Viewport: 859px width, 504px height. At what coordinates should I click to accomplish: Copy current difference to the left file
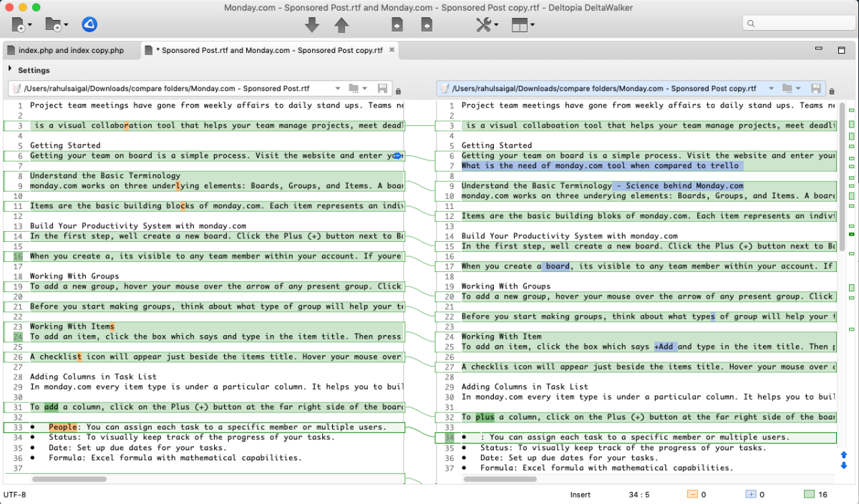427,25
